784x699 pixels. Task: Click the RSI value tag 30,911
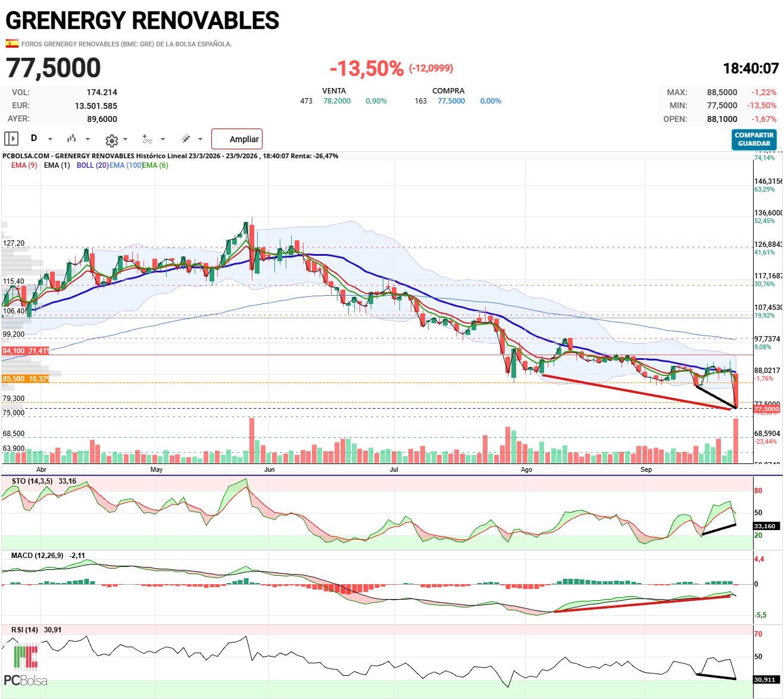point(765,679)
